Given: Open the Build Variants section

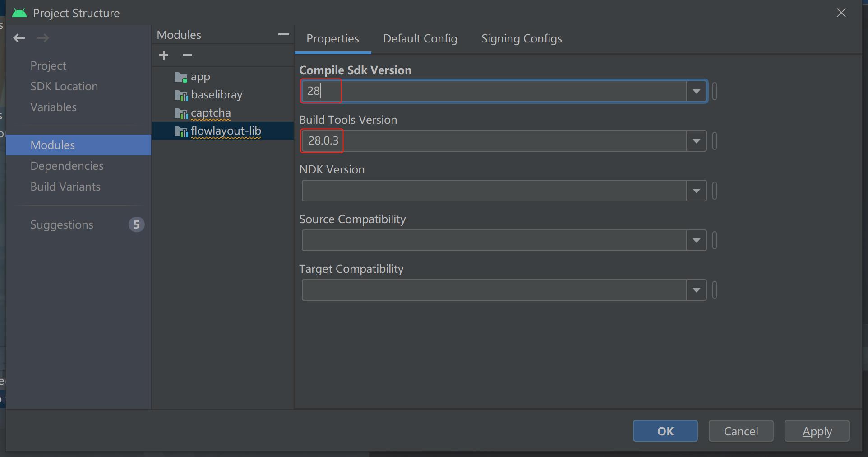Looking at the screenshot, I should pyautogui.click(x=65, y=187).
